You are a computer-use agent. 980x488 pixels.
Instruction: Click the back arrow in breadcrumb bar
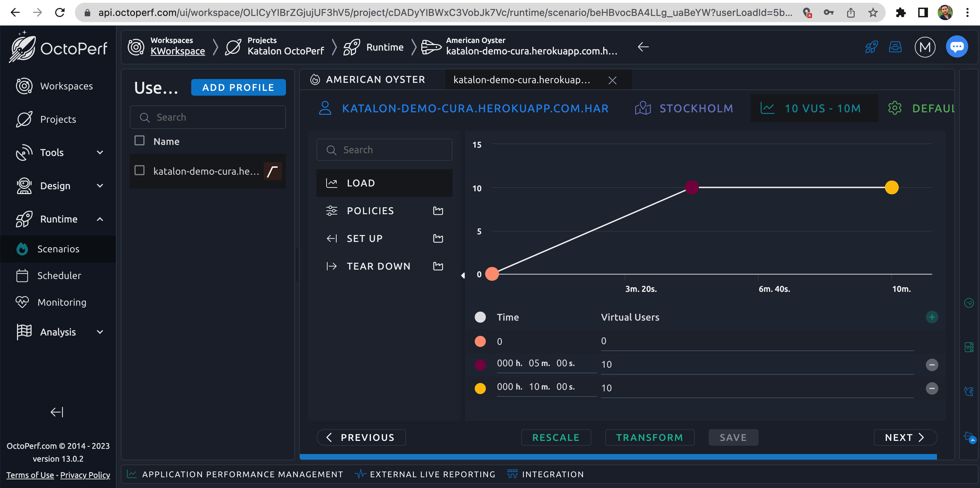coord(643,47)
